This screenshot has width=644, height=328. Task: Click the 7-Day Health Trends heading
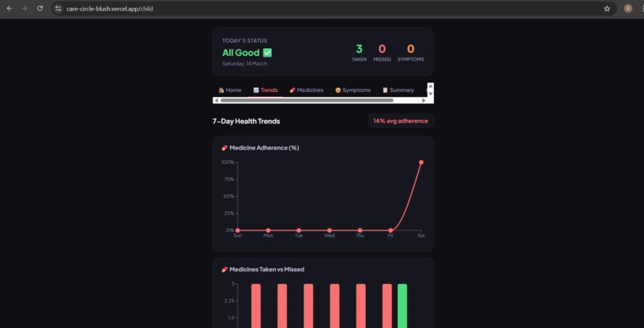point(246,122)
